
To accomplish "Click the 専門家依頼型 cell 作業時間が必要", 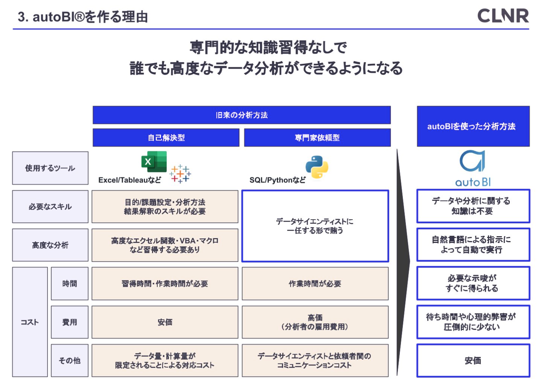I will (x=315, y=283).
